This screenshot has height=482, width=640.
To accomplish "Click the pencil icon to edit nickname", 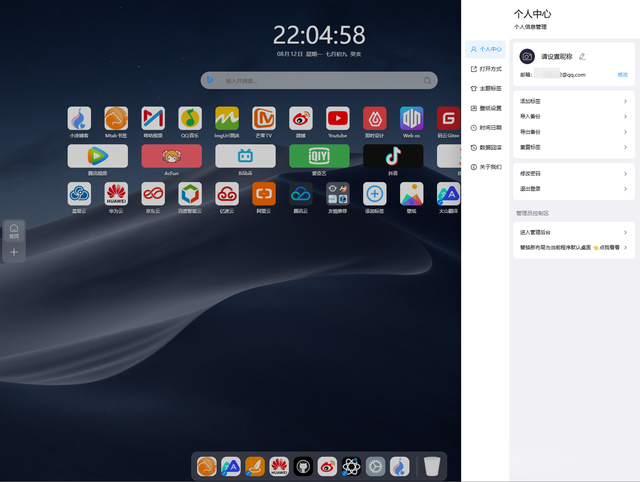I will (582, 56).
